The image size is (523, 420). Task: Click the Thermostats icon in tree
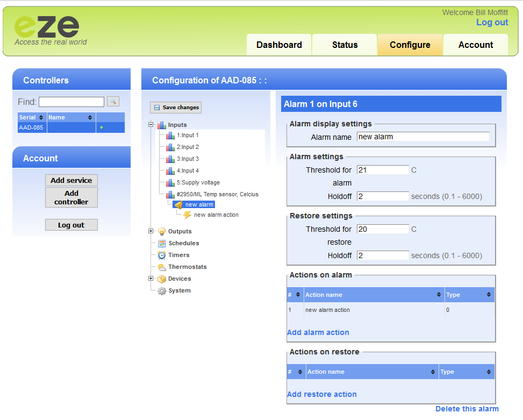coord(161,267)
